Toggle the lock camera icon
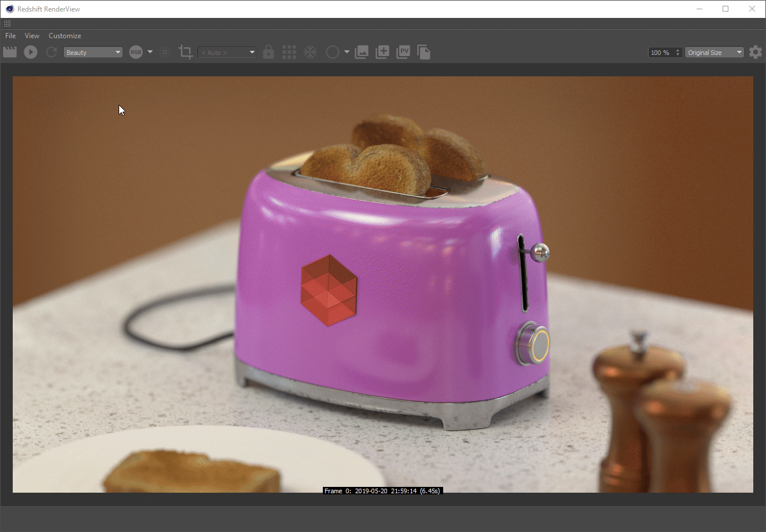The height and width of the screenshot is (532, 766). (x=268, y=52)
